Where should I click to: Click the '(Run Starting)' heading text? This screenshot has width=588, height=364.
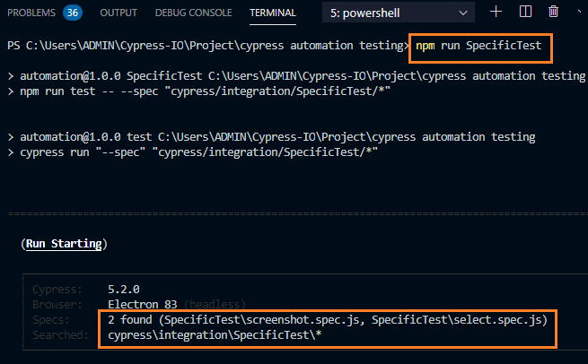click(x=64, y=244)
